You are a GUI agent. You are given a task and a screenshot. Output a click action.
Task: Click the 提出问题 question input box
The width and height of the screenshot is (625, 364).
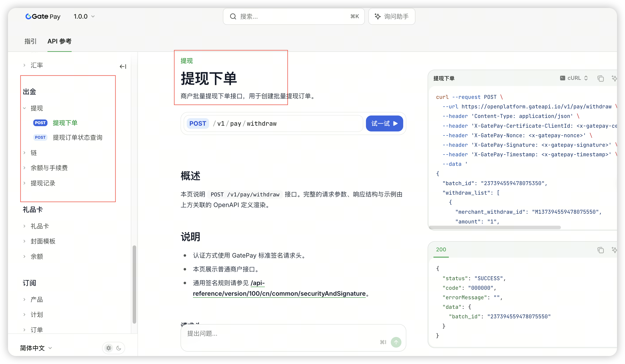[293, 338]
